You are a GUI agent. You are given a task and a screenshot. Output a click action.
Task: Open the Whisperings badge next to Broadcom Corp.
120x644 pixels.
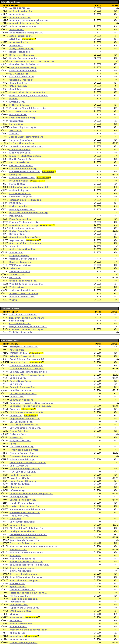point(37,362)
